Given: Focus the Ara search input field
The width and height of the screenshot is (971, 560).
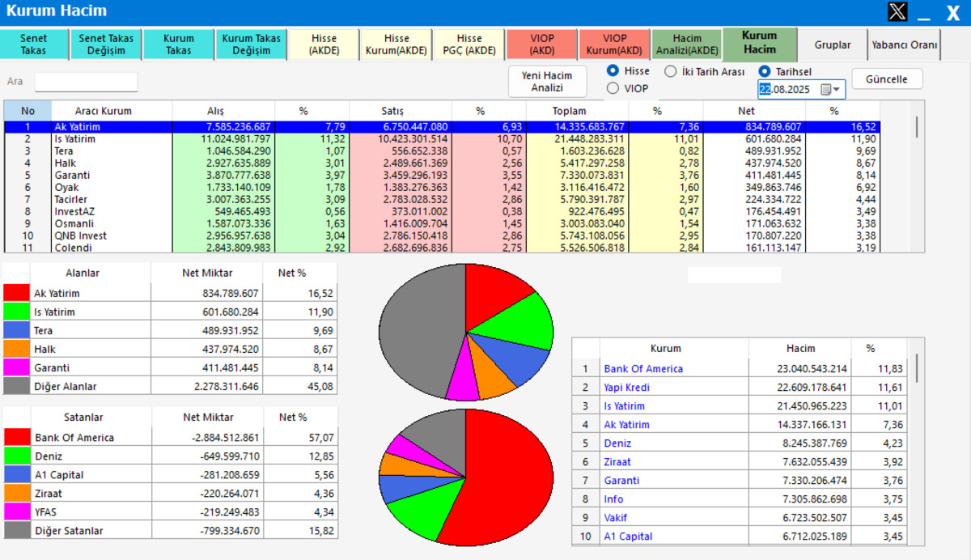Looking at the screenshot, I should pyautogui.click(x=86, y=82).
